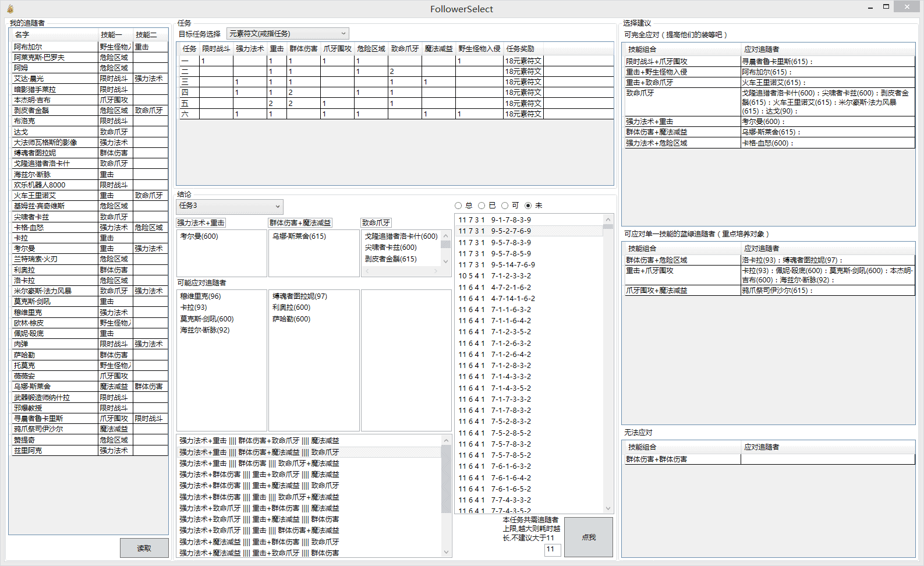Open the 任务3 conclusion dropdown

pos(229,206)
